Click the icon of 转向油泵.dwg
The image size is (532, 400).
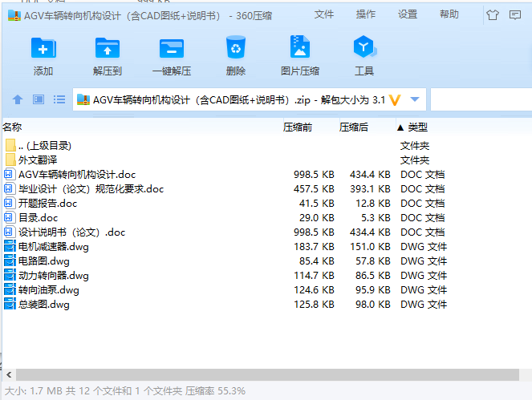pos(10,289)
